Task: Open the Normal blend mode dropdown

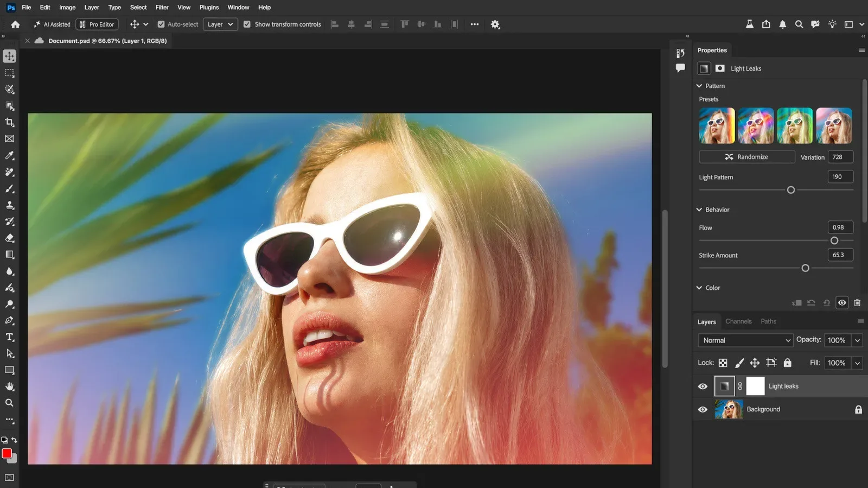Action: click(x=745, y=340)
